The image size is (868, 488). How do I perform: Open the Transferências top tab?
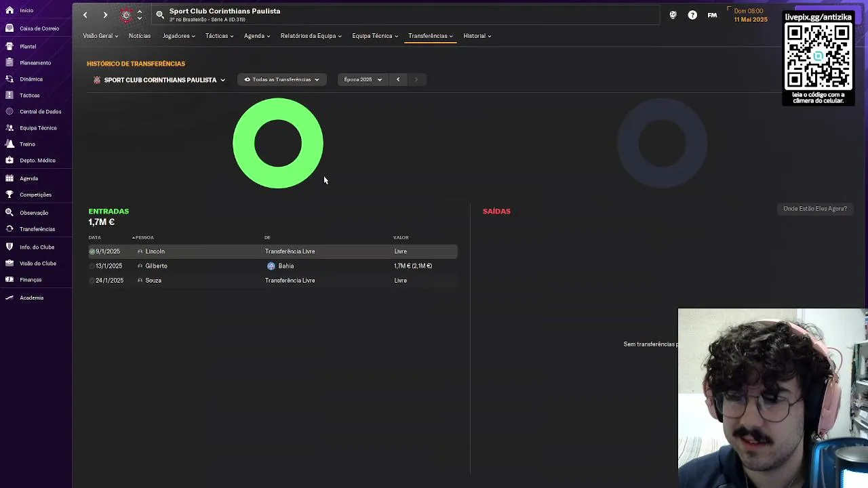[x=431, y=36]
